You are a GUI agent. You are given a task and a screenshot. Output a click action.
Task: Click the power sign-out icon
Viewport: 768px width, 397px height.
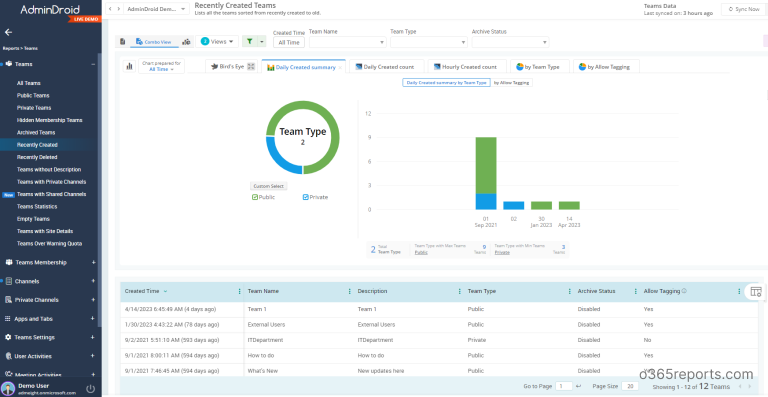90,389
